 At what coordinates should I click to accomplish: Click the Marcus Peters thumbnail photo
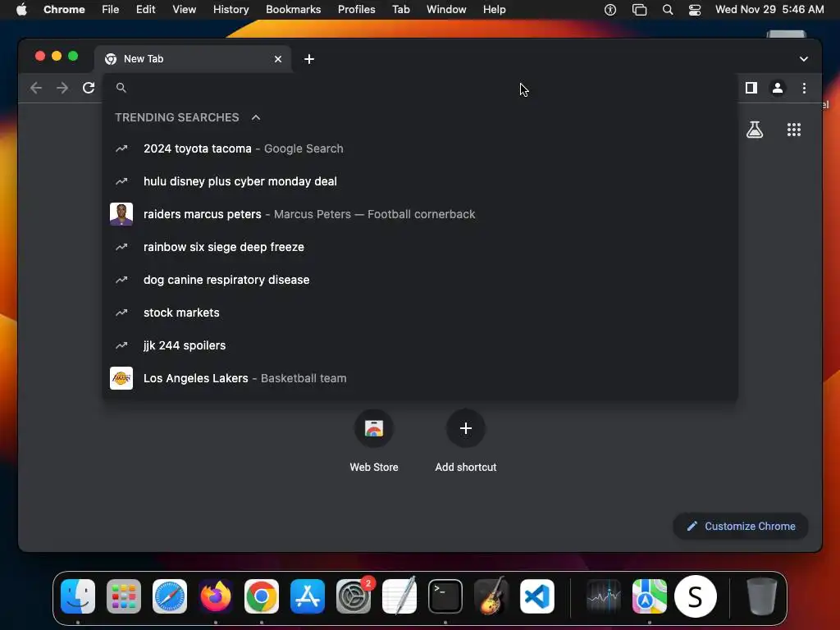pyautogui.click(x=121, y=214)
